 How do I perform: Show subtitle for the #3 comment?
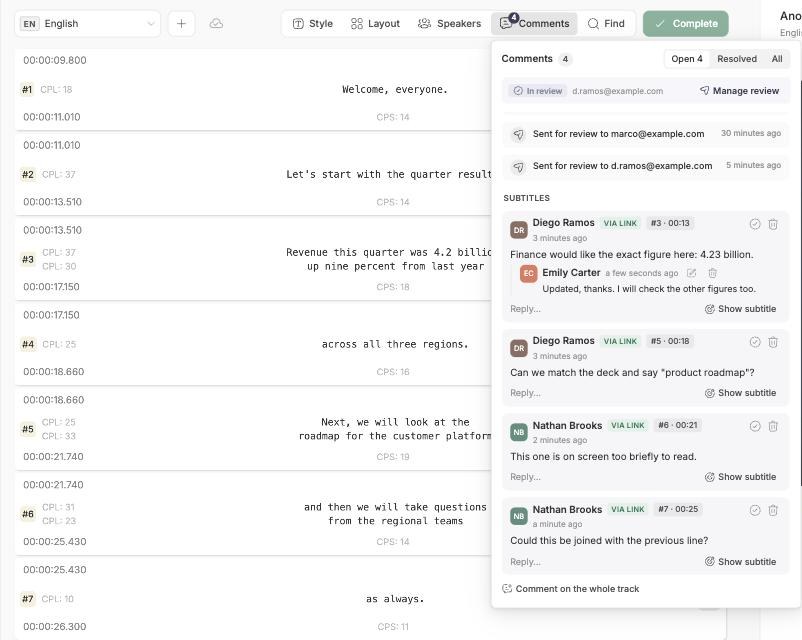pos(740,308)
